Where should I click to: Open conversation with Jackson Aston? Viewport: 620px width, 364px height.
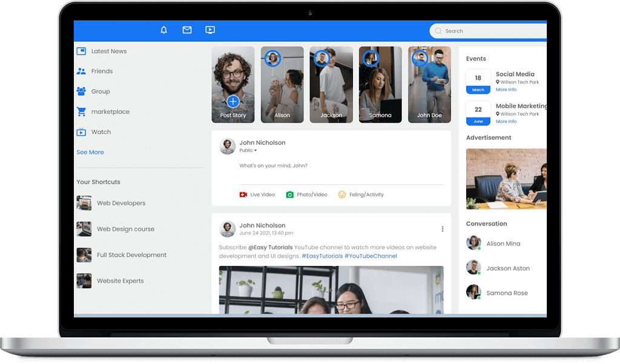point(507,268)
